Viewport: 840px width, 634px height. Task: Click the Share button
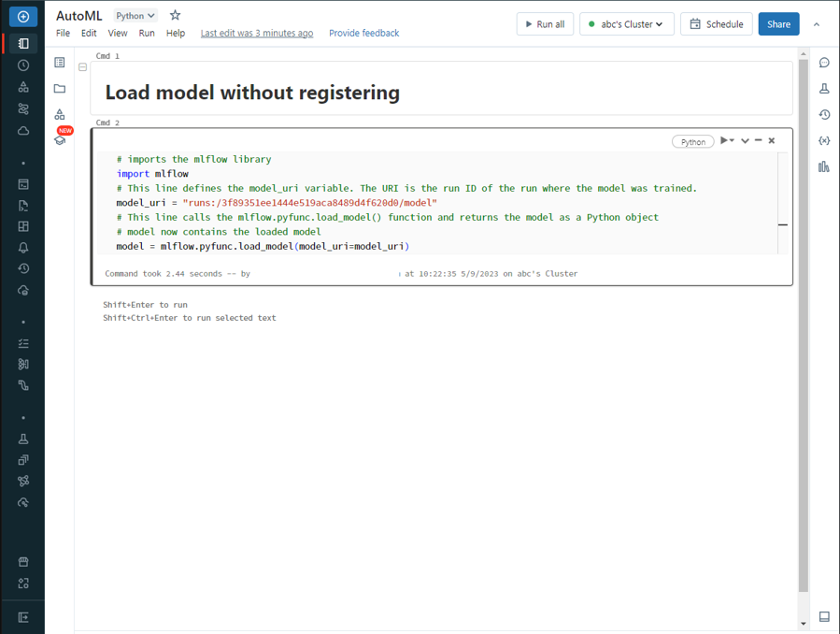pyautogui.click(x=777, y=24)
